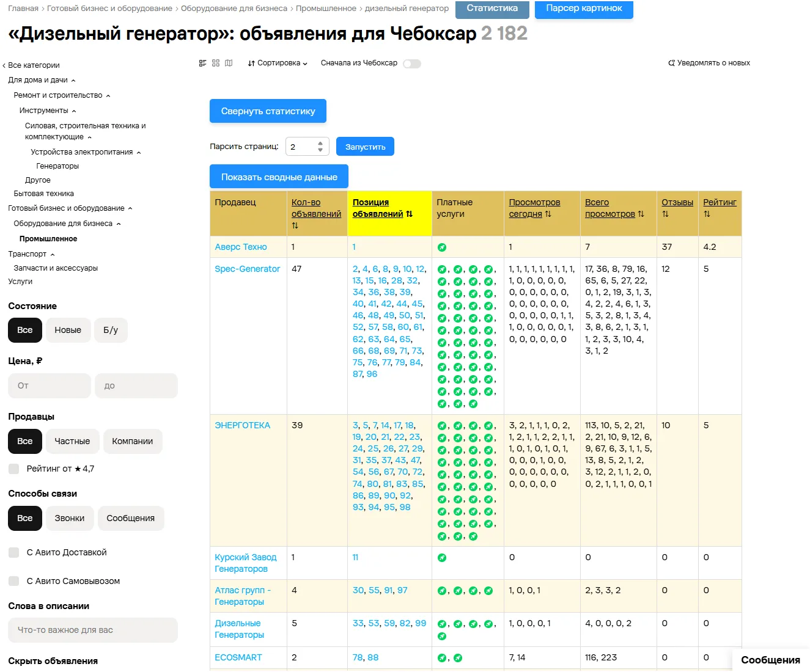Viewport: 810px width, 672px height.
Task: Enable the С Авито Самовывозом checkbox
Action: point(13,581)
